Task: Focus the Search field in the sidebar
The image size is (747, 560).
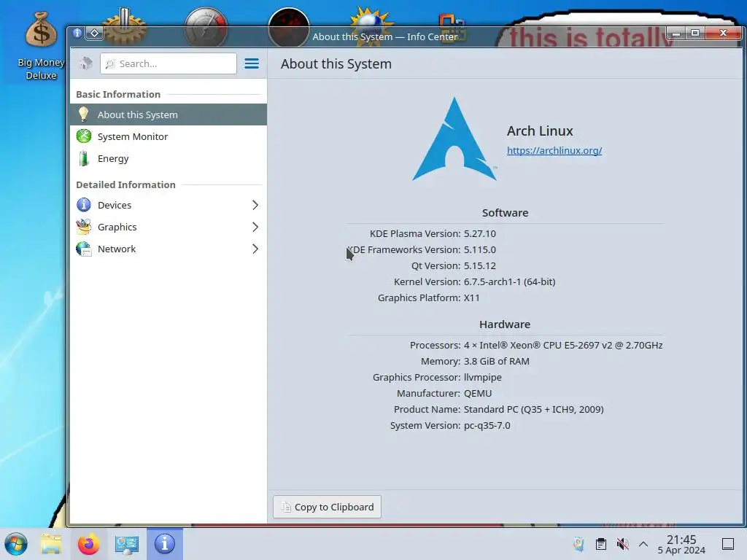Action: coord(169,63)
